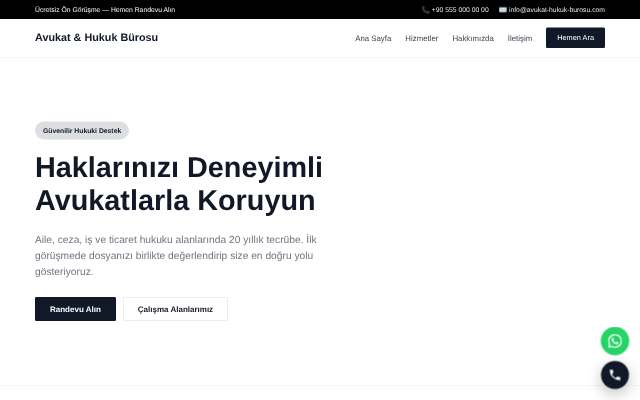The height and width of the screenshot is (400, 640).
Task: Click the Hemen Ara button
Action: pyautogui.click(x=576, y=38)
